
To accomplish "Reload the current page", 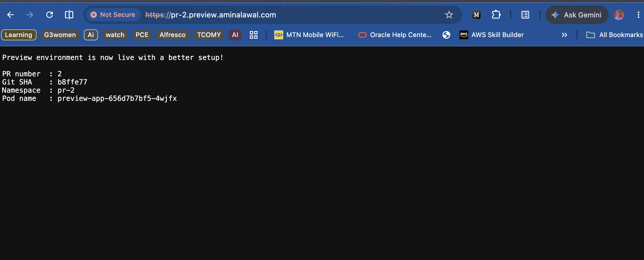I will 50,15.
